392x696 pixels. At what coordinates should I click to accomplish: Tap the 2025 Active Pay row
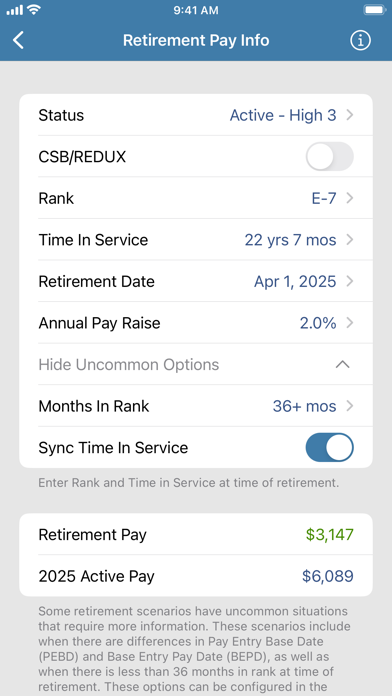click(196, 576)
